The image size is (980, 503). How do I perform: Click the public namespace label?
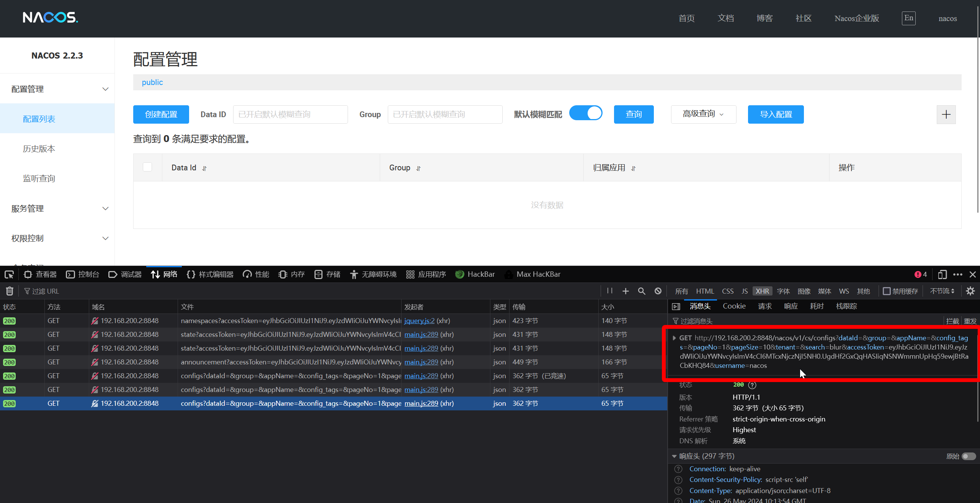[152, 82]
